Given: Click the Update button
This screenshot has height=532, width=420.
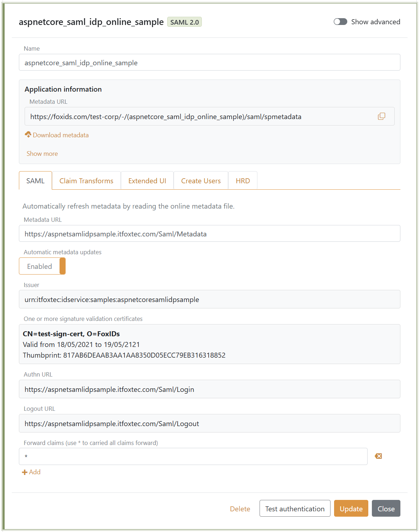Looking at the screenshot, I should tap(351, 508).
